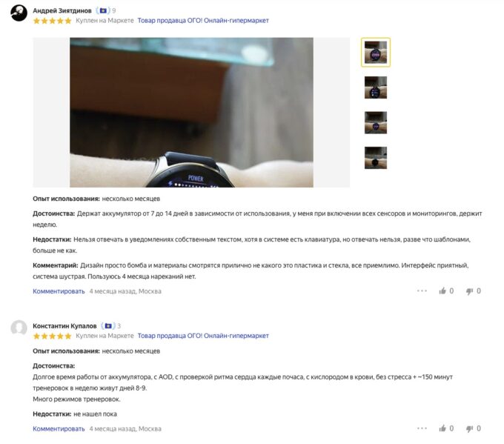Click Комментировать under Андрей's review
Screen dimensions: 504x444
[x=59, y=291]
